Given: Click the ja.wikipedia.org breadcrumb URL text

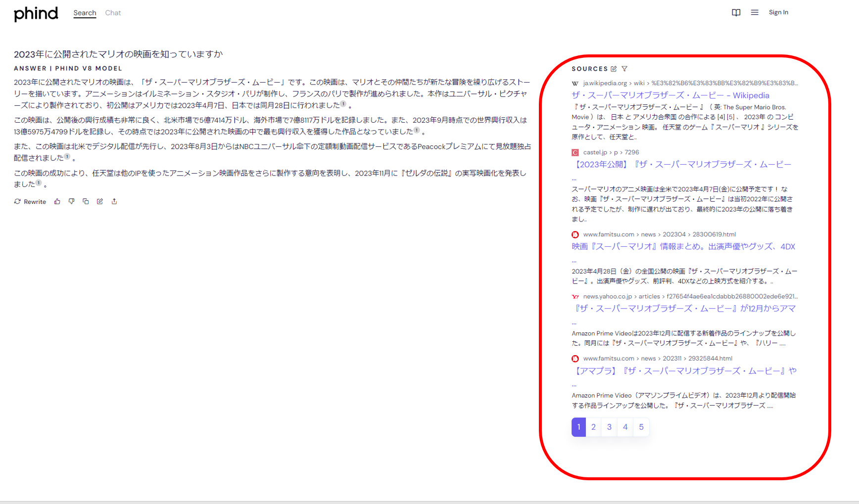Looking at the screenshot, I should (690, 83).
